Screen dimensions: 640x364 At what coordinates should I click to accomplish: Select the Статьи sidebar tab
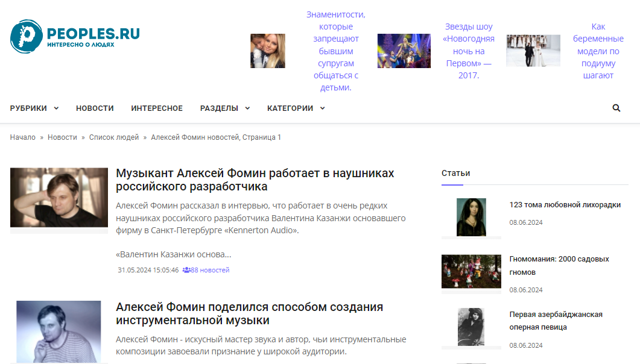tap(455, 173)
